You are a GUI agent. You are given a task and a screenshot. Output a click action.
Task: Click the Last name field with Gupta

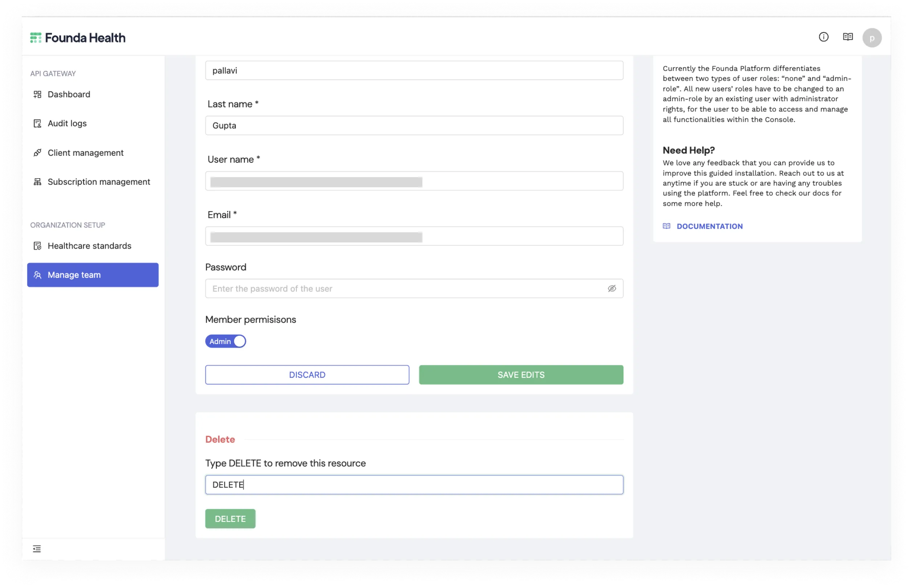click(x=414, y=125)
